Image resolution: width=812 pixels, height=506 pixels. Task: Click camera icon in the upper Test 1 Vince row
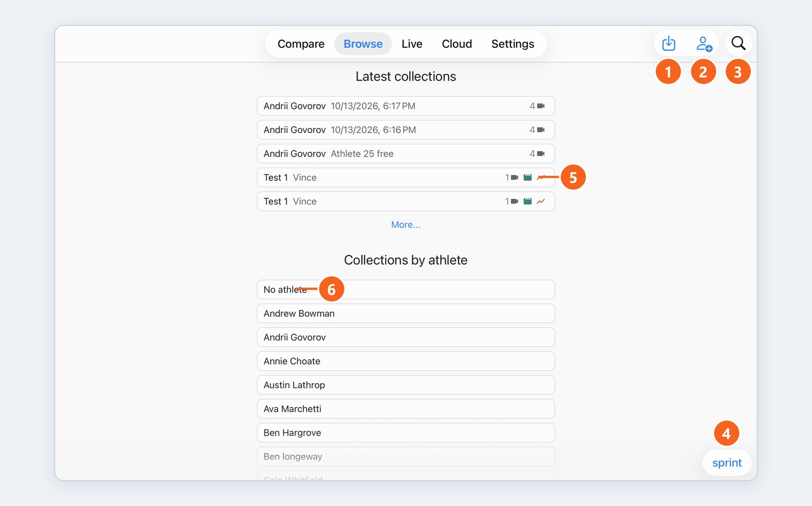click(x=514, y=177)
